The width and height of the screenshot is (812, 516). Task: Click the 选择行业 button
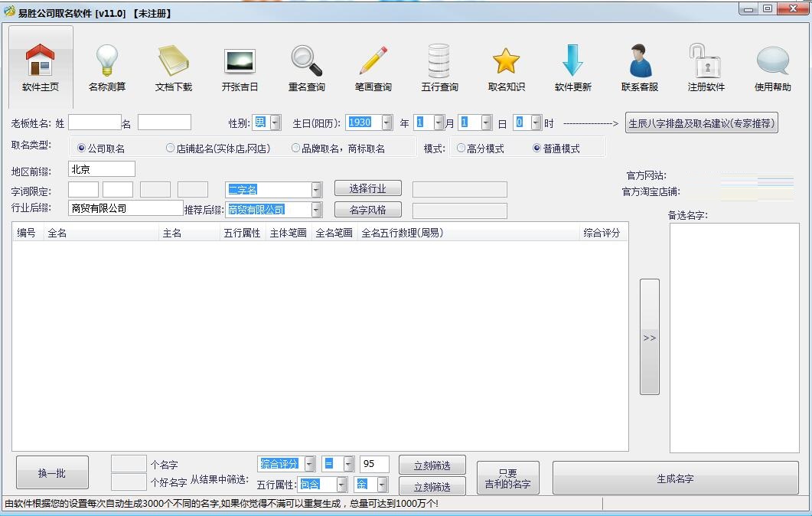[367, 188]
